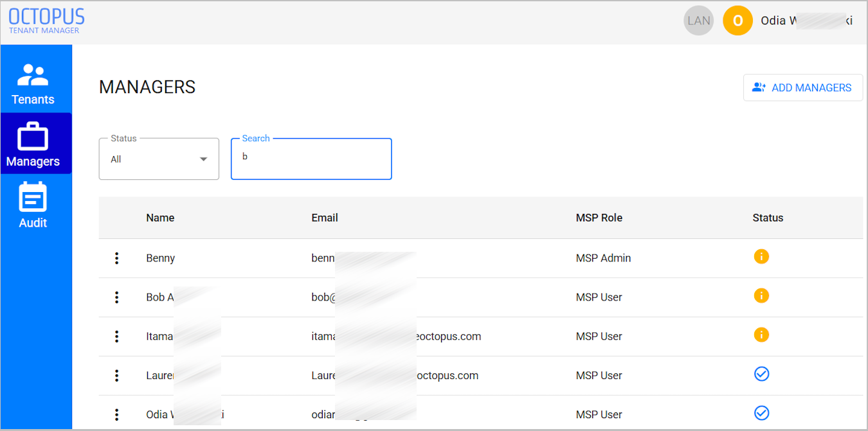Open the three-dot menu for Bob
868x431 pixels.
pyautogui.click(x=116, y=297)
